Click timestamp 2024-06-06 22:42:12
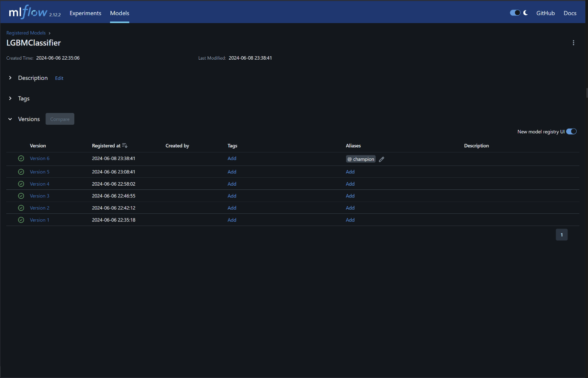Viewport: 588px width, 378px height. 113,208
